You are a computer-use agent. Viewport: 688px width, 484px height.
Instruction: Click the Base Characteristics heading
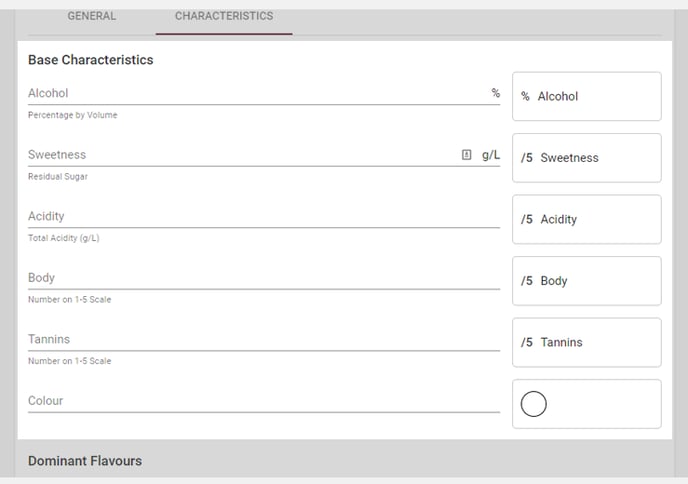(91, 60)
